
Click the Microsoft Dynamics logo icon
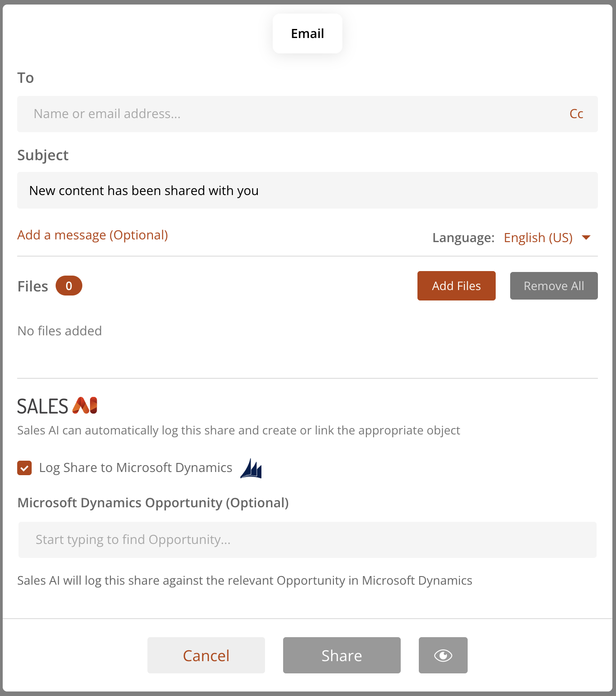coord(251,468)
